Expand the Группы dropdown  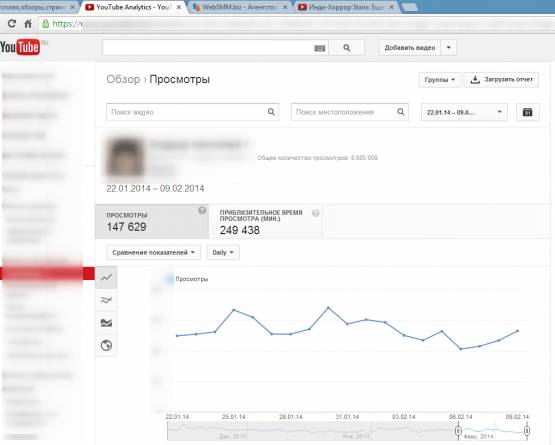[x=440, y=80]
